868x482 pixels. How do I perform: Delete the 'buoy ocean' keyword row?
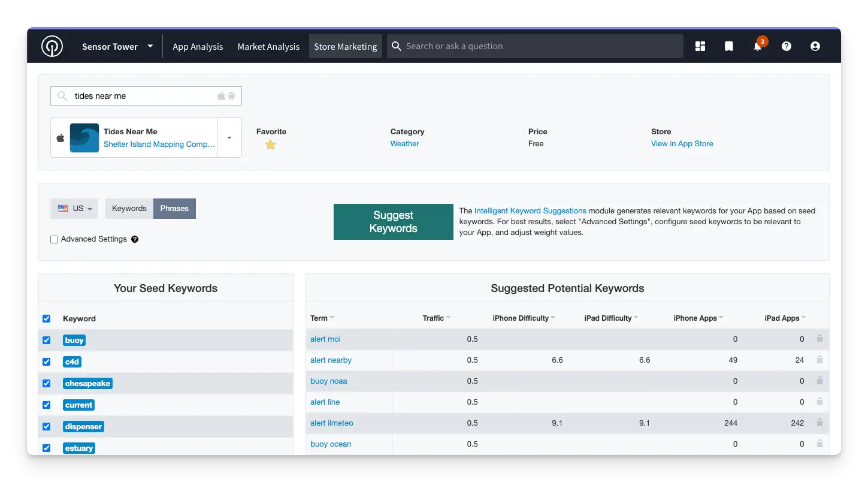tap(819, 444)
